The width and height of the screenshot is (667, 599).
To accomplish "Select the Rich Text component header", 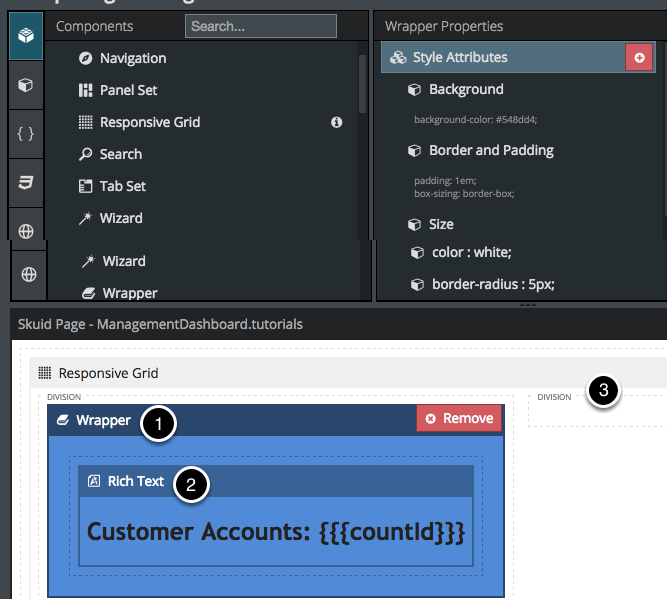I will [135, 481].
